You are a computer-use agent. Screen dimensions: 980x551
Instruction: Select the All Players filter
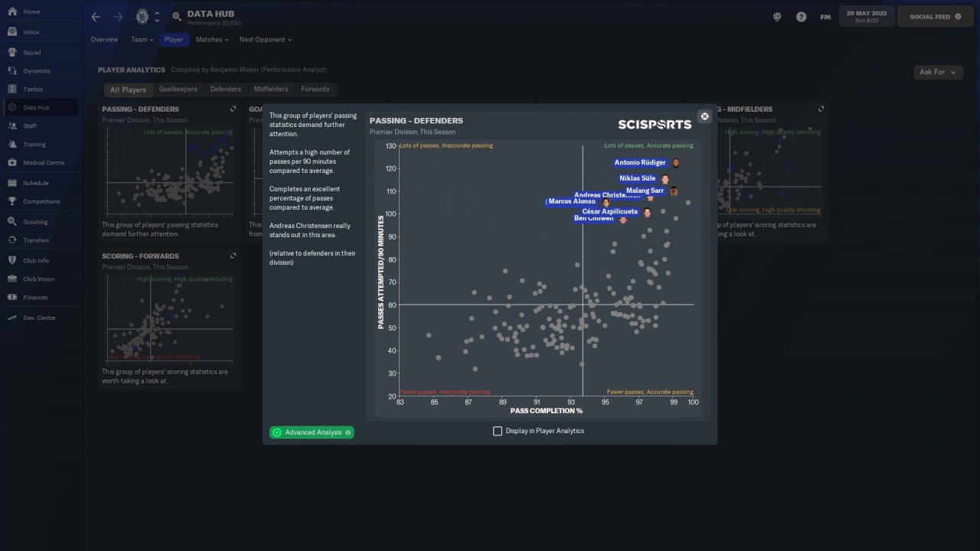128,90
